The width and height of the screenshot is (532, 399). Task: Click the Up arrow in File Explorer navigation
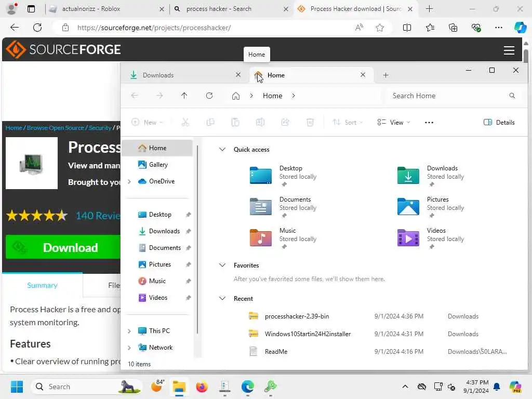click(184, 96)
